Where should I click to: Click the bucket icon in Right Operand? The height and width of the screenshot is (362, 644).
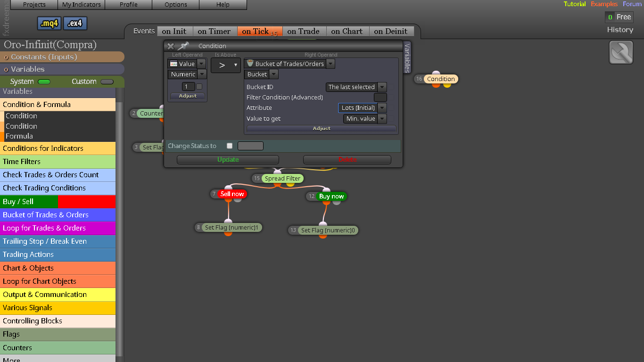[250, 63]
